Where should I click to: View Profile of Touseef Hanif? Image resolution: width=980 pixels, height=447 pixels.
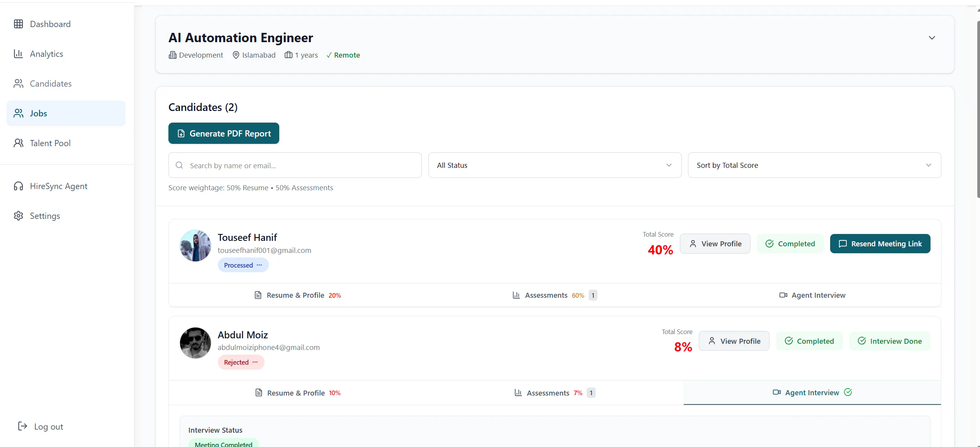point(715,244)
